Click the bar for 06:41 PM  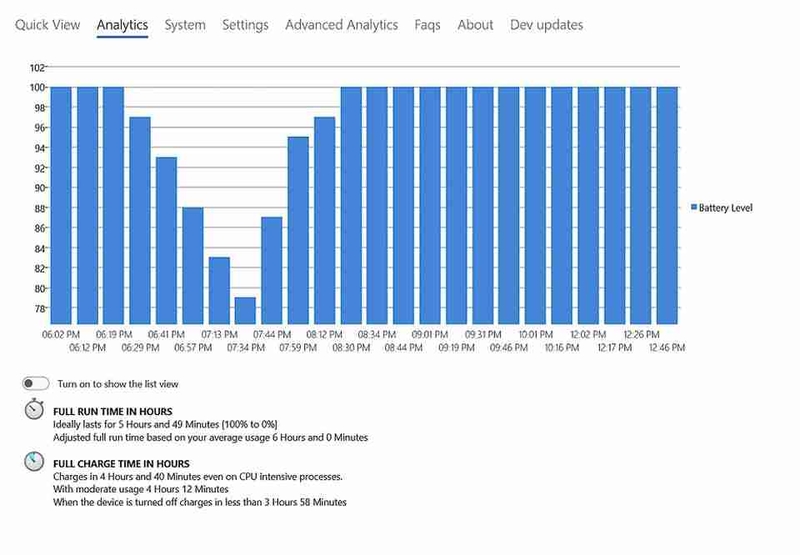(166, 240)
